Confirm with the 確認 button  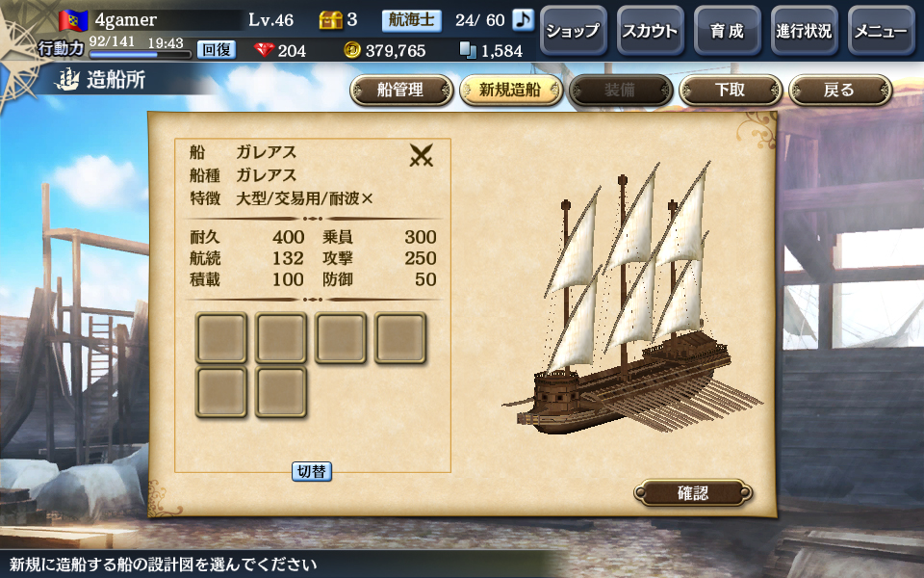point(693,492)
